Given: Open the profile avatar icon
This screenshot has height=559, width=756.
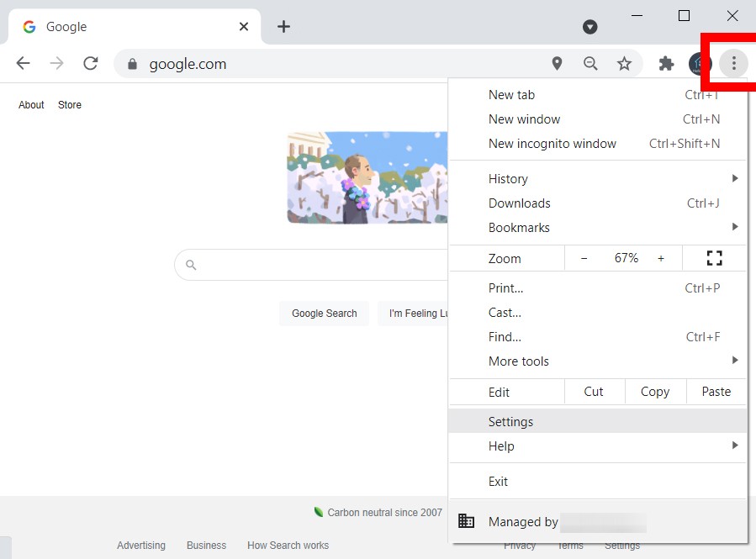Looking at the screenshot, I should (699, 63).
